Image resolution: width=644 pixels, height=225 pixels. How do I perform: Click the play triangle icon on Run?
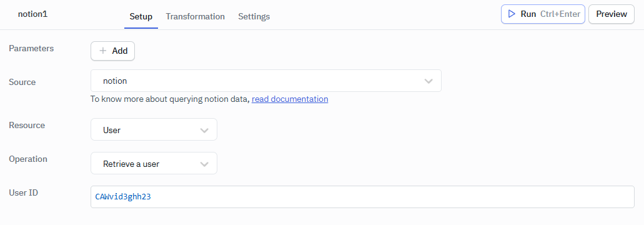pyautogui.click(x=512, y=14)
